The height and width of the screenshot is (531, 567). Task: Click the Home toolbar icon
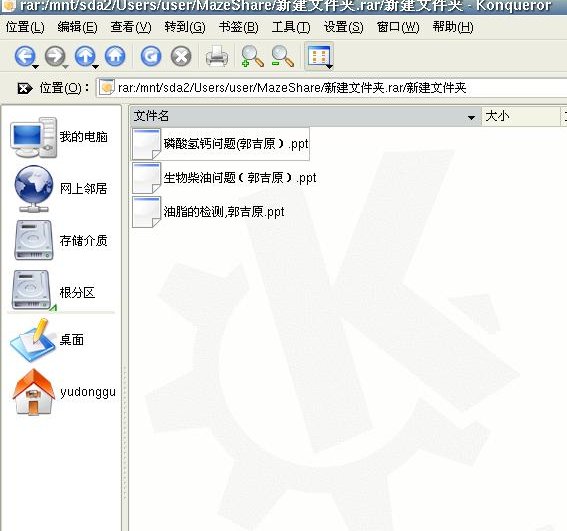(x=115, y=56)
